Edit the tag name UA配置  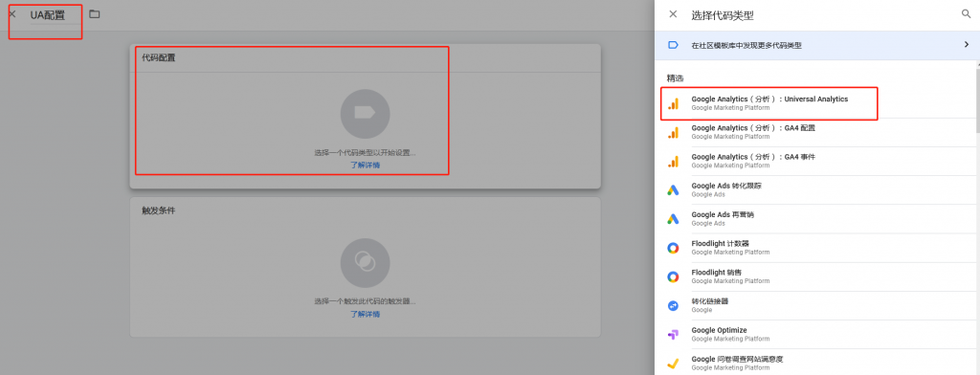click(48, 15)
